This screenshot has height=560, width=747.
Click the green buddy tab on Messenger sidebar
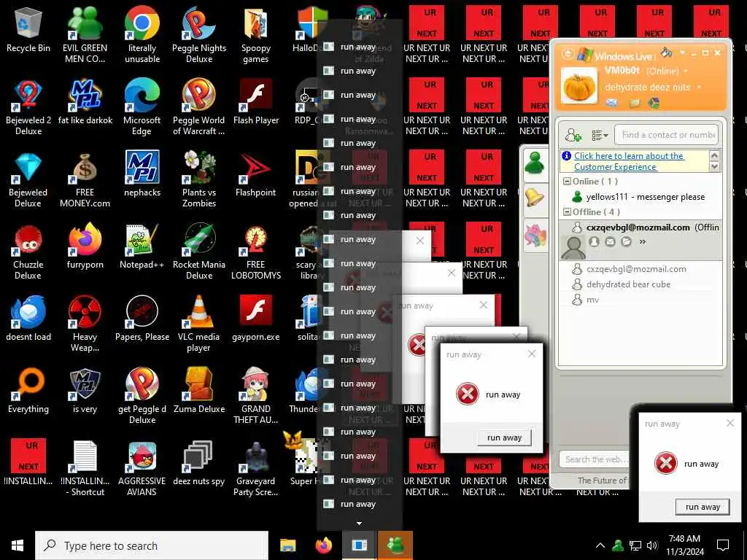tap(535, 164)
